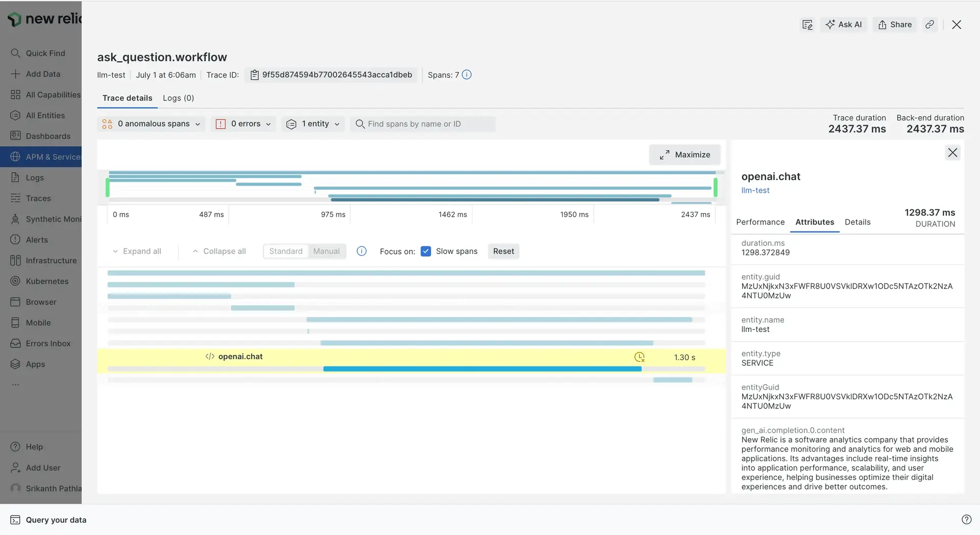The height and width of the screenshot is (535, 980).
Task: Click slow span clock icon on openai.chat
Action: [x=639, y=357]
